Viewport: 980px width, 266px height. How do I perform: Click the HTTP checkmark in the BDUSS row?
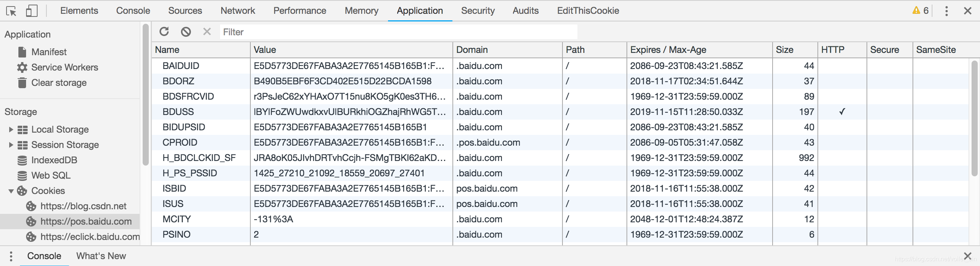(x=842, y=112)
